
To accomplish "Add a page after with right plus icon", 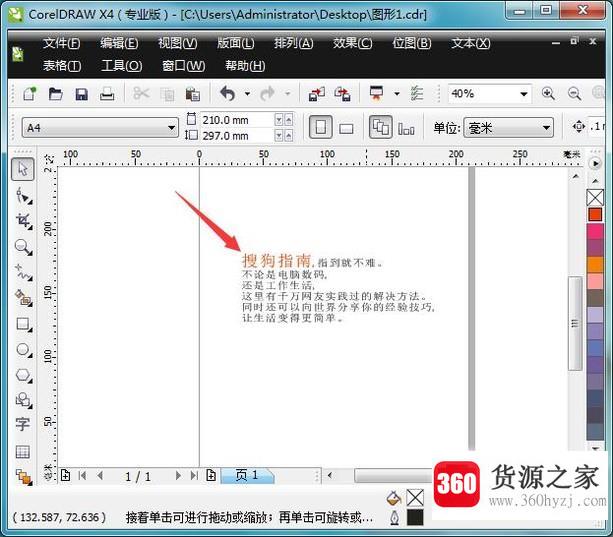I will pyautogui.click(x=211, y=475).
